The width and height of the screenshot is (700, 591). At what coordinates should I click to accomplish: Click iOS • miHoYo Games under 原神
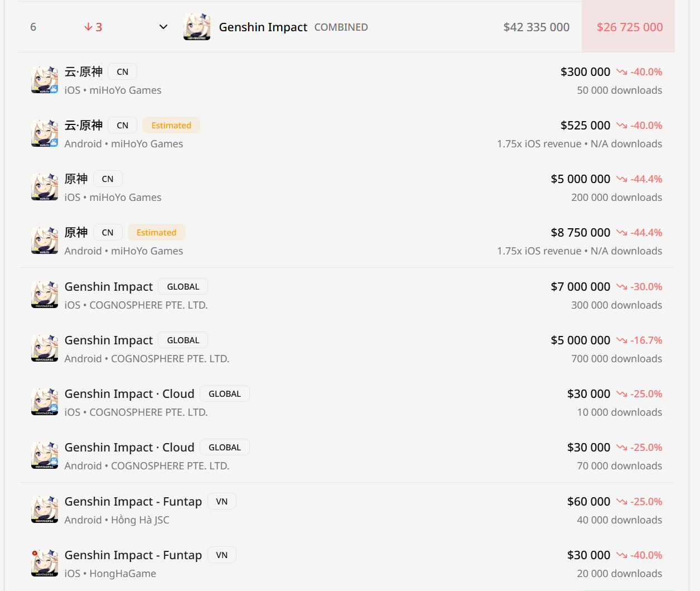point(113,197)
